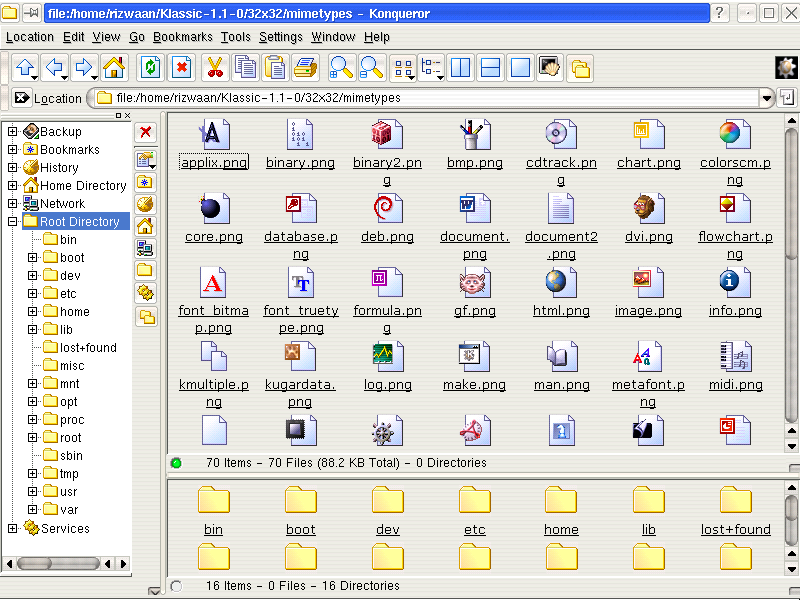Click the lower pane vertical scrollbar thumb
The width and height of the screenshot is (800, 600).
coord(791,520)
